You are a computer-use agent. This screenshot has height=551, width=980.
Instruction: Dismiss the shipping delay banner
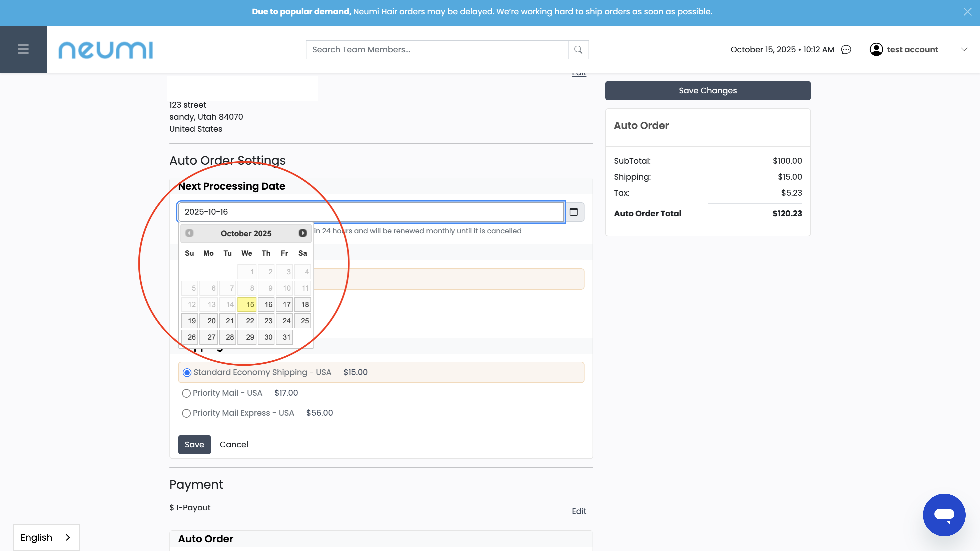tap(967, 12)
